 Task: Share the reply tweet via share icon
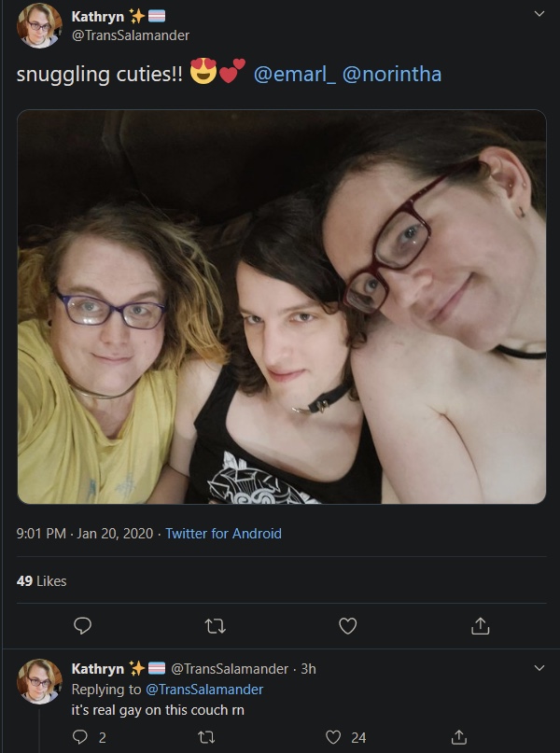(459, 737)
